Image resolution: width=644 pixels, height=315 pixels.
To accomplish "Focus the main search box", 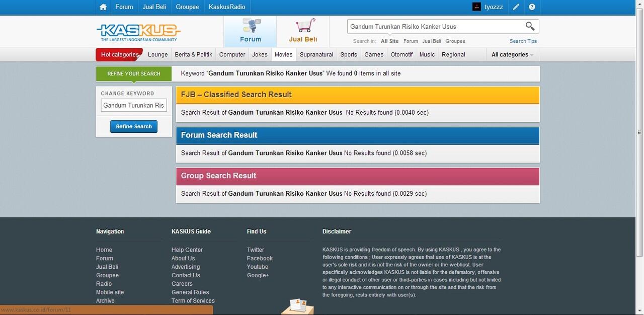I will (435, 26).
